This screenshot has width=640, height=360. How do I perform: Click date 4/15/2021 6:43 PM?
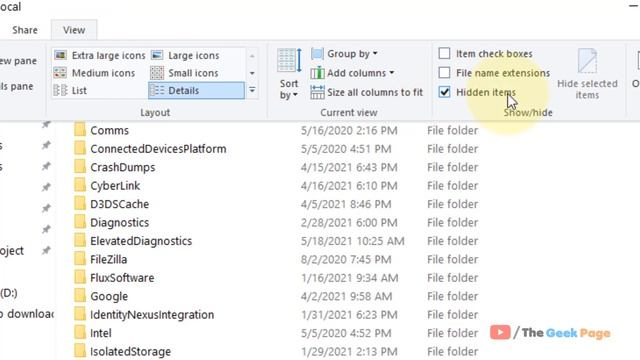coord(349,167)
